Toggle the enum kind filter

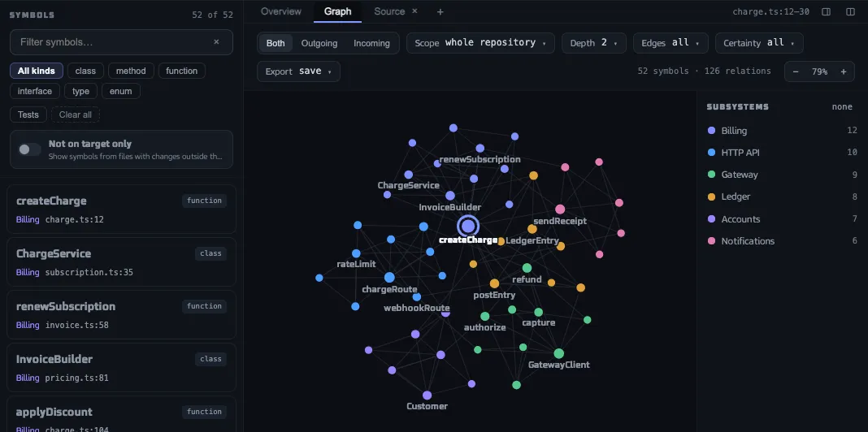(x=120, y=91)
